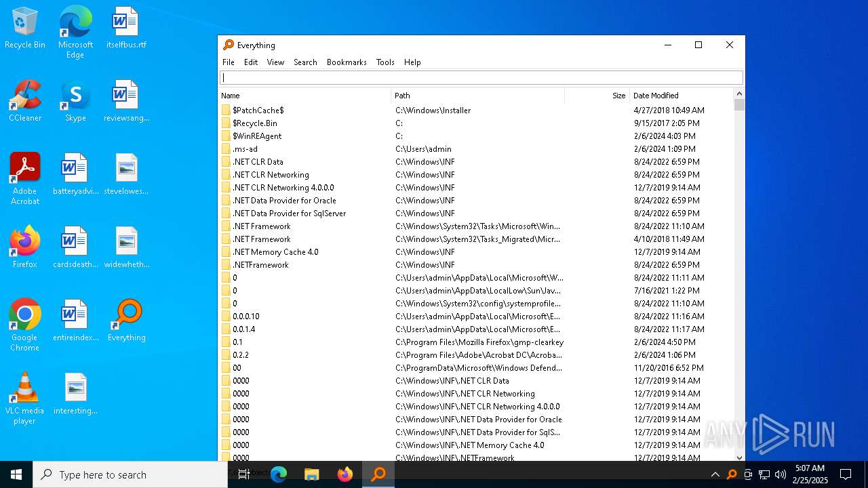Launch VLC media player shortcut
The image size is (868, 488).
coord(25,399)
